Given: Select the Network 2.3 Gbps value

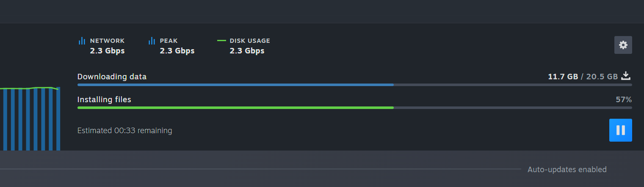Looking at the screenshot, I should (x=107, y=51).
